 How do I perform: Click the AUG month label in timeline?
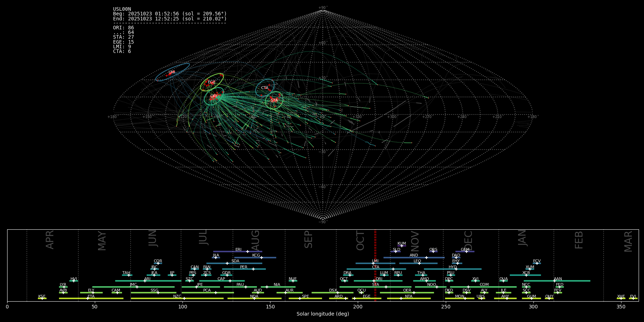tap(255, 240)
